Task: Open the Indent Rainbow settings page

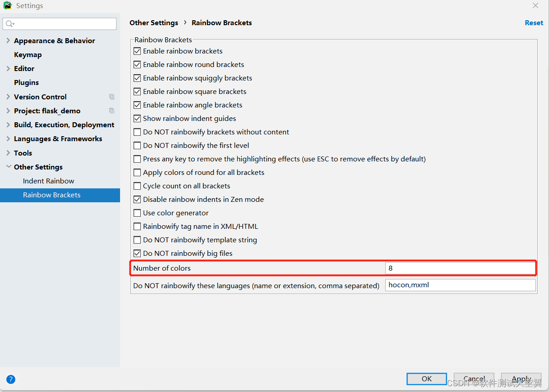Action: pyautogui.click(x=49, y=181)
